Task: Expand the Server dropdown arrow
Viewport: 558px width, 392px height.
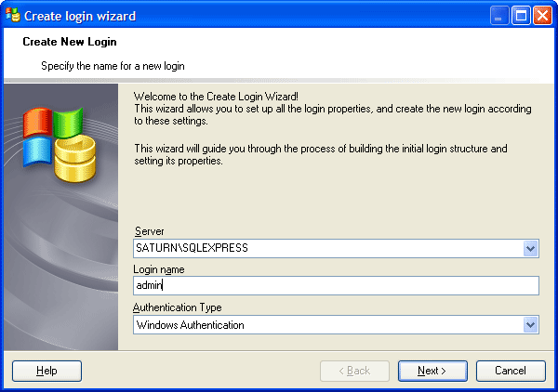Action: click(x=531, y=248)
